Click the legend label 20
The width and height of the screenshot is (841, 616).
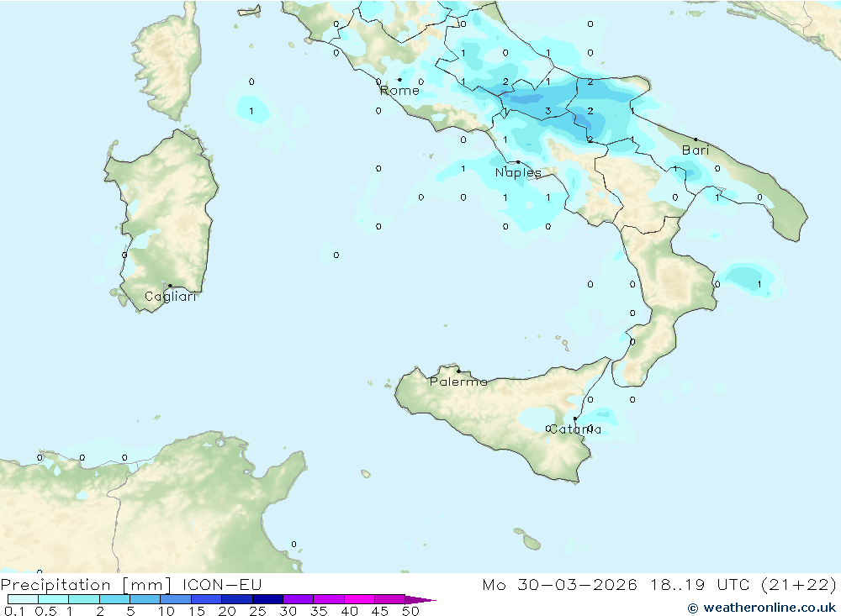227,611
